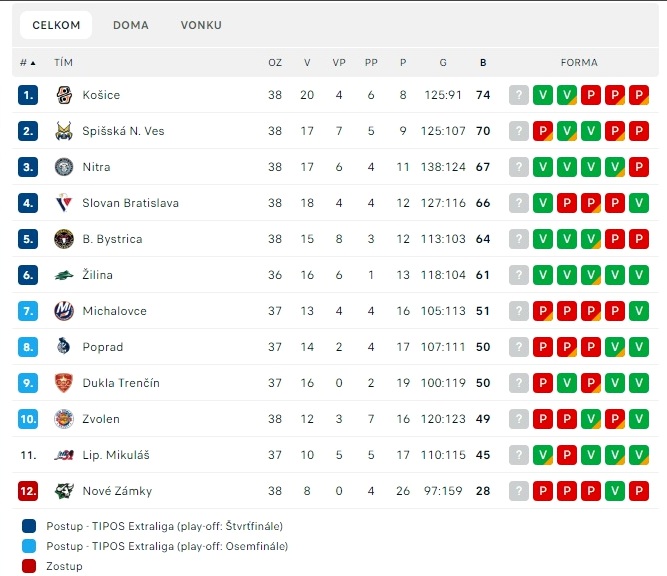Click the Dukla Trenčín team logo
Screen dimensions: 667x576
click(x=64, y=383)
